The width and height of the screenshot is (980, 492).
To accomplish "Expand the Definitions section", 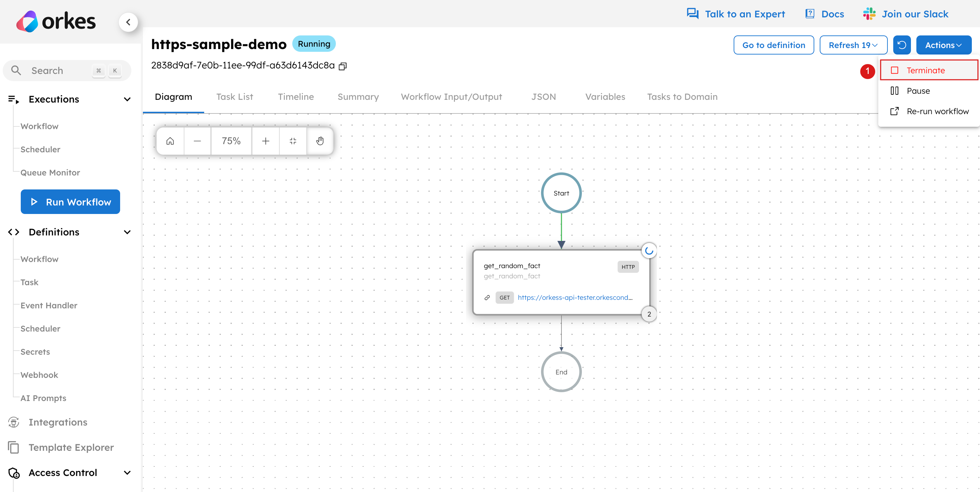I will 127,232.
